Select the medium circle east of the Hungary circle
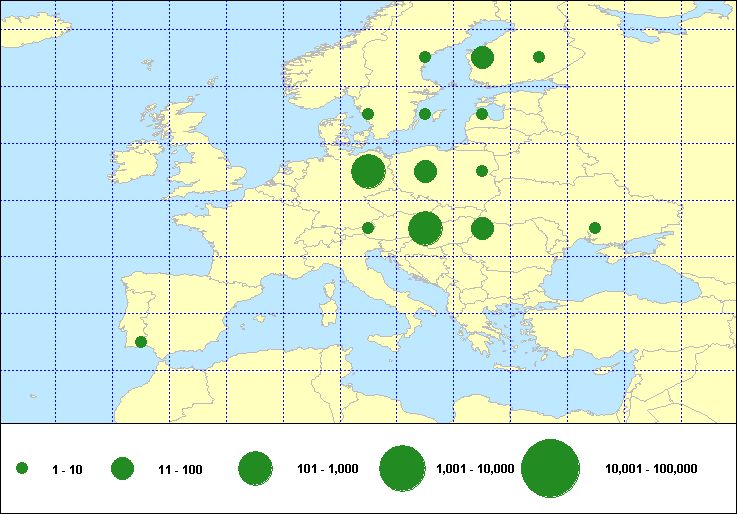737x514 pixels. (x=482, y=228)
